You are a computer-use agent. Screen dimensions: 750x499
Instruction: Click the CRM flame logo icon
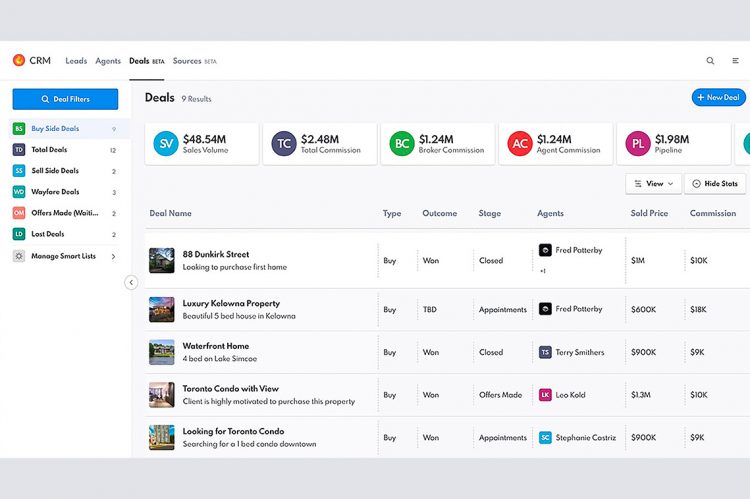(19, 61)
